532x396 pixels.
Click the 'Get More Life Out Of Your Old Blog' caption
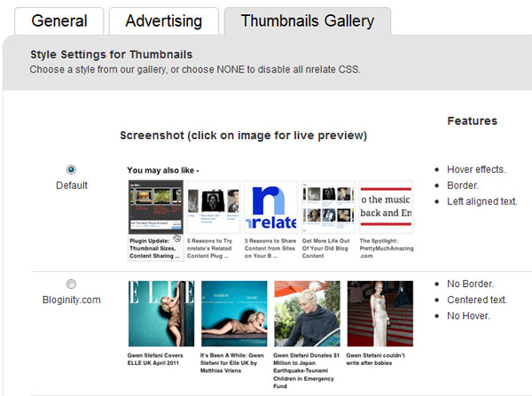[x=325, y=249]
